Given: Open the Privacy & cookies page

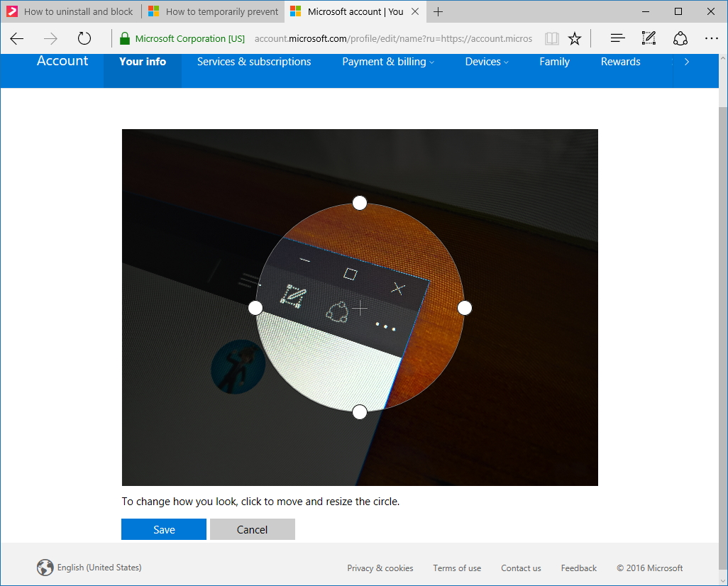Looking at the screenshot, I should pos(380,568).
